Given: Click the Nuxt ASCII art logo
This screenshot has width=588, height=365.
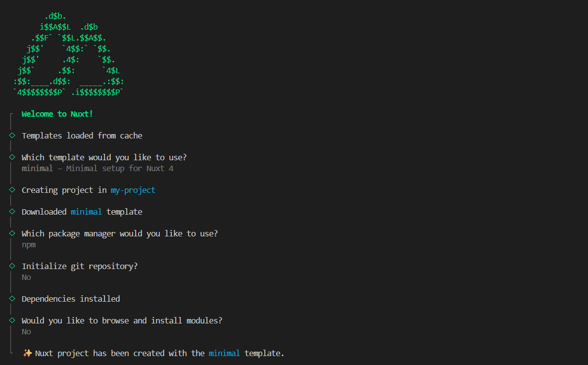Looking at the screenshot, I should coord(68,54).
